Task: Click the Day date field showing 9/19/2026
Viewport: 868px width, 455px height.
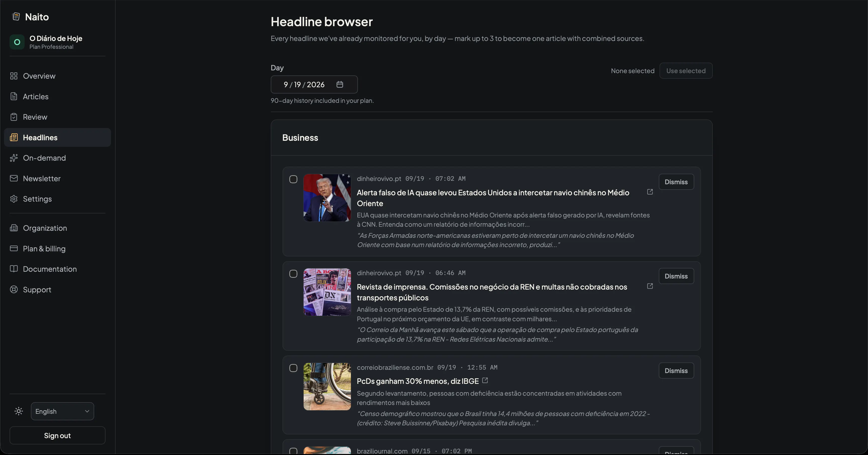Action: pyautogui.click(x=314, y=84)
